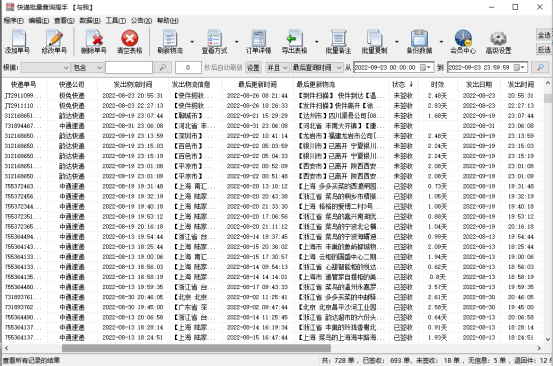Click the auto refresh seconds field

point(188,67)
